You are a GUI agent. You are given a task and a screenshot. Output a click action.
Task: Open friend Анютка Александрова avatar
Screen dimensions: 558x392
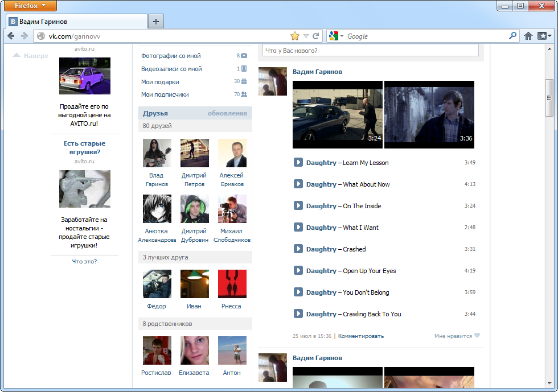click(157, 209)
